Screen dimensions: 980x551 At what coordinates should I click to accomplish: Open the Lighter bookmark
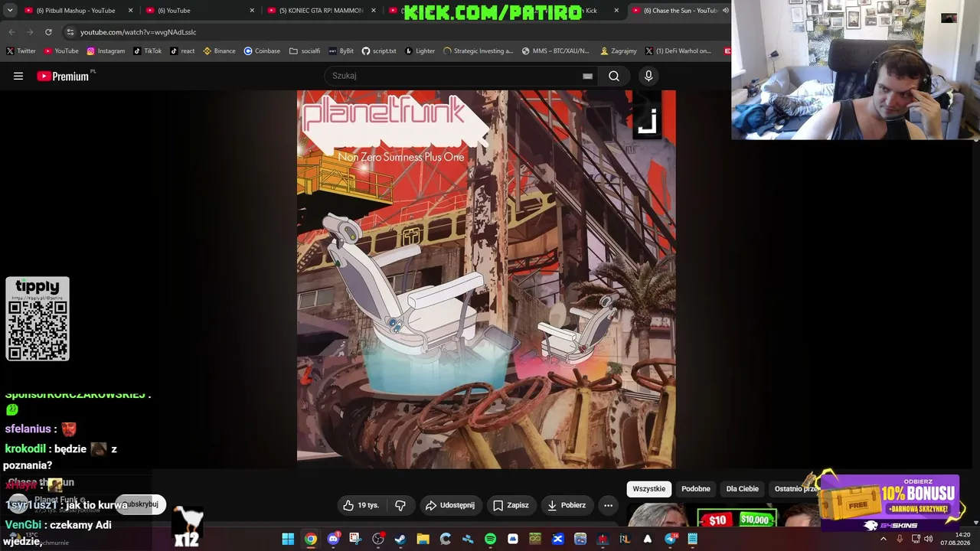420,51
